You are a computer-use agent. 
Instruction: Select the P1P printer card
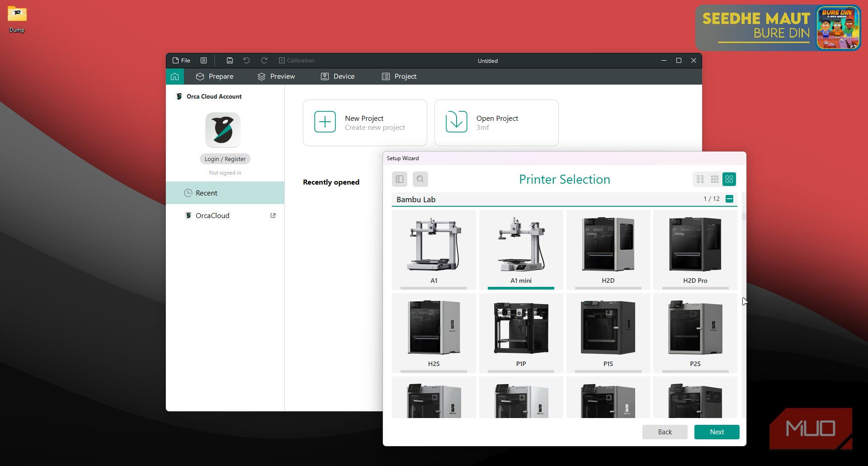(x=521, y=333)
